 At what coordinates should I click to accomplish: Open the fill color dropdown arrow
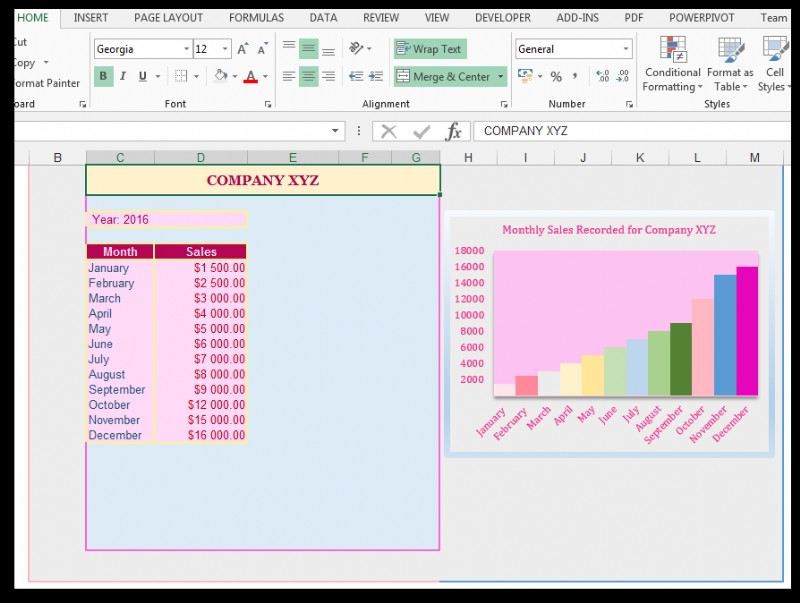pos(235,77)
